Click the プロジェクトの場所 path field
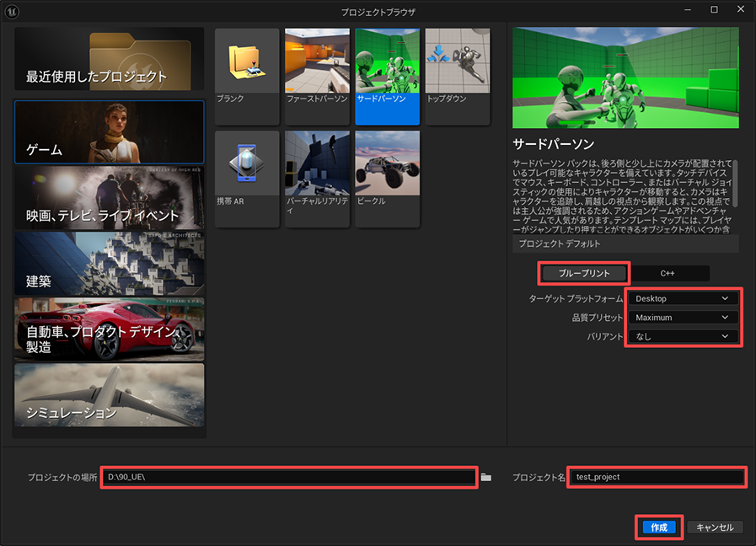Screen dimensions: 756x546 [x=289, y=477]
